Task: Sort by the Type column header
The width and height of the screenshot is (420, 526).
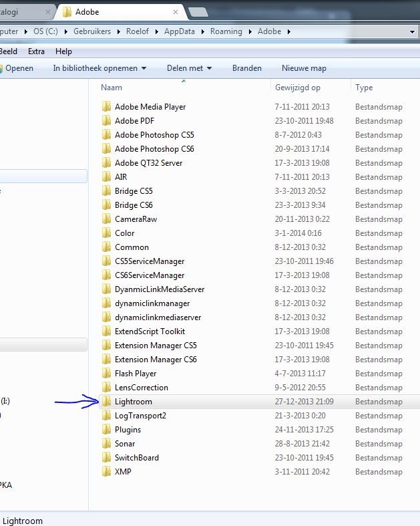Action: [x=364, y=88]
